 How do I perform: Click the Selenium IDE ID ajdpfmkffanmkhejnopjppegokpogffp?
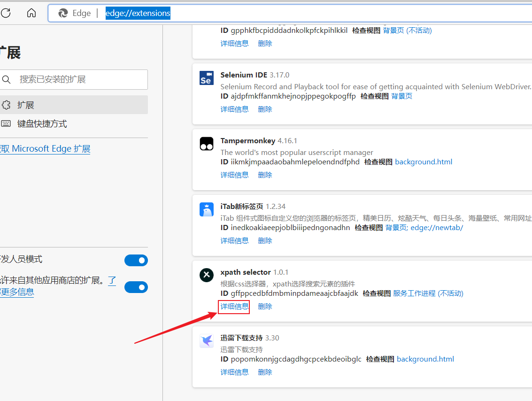[293, 96]
